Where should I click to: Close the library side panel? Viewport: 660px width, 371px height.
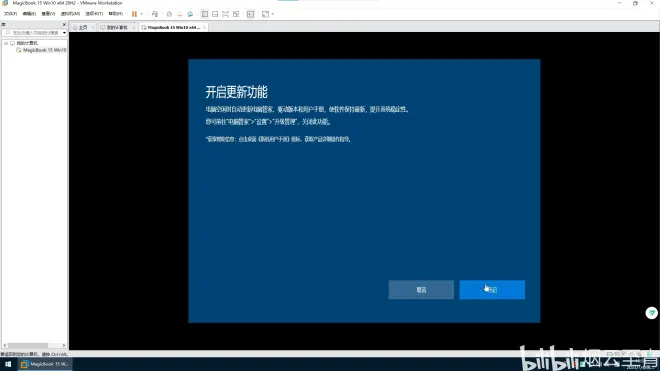64,24
